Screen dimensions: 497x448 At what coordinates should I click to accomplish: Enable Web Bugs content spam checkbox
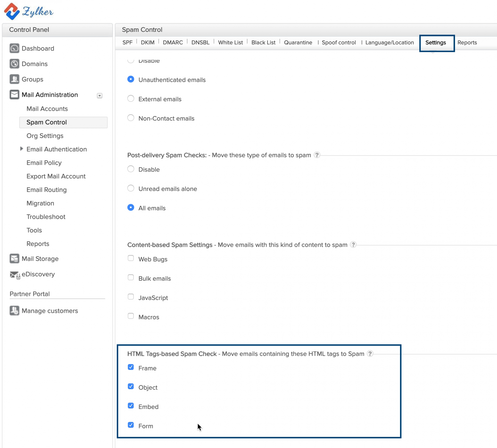coord(131,258)
